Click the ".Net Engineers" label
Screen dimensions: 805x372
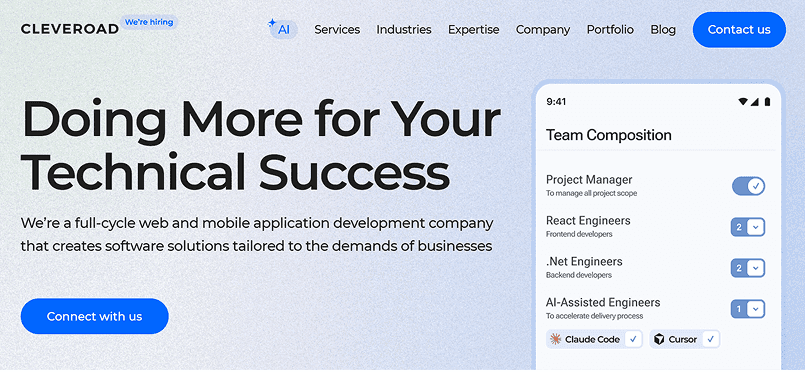(x=584, y=262)
